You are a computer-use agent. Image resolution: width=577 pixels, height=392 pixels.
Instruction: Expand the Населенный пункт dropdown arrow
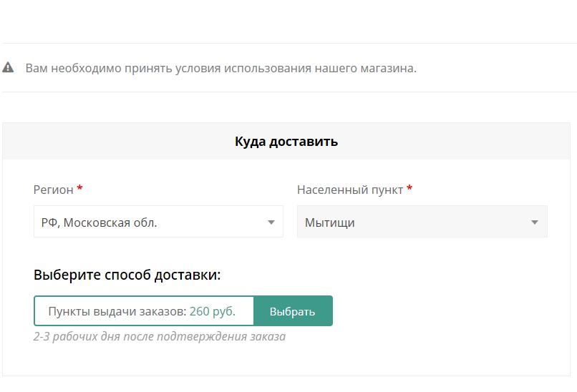[x=535, y=222]
